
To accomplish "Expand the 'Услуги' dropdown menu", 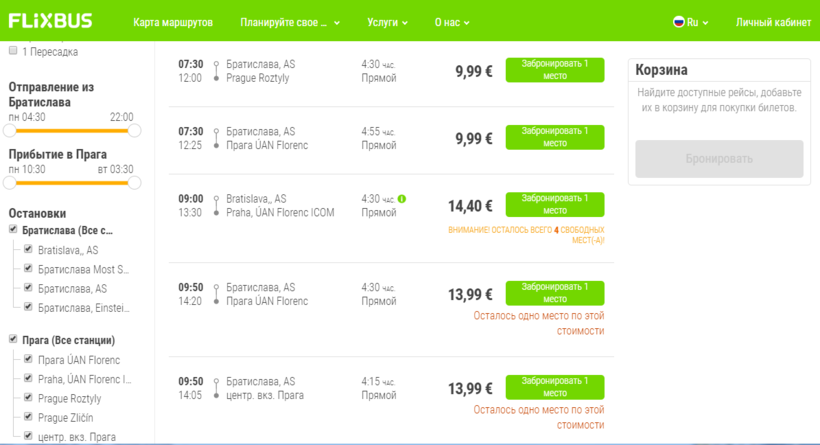I will 387,22.
